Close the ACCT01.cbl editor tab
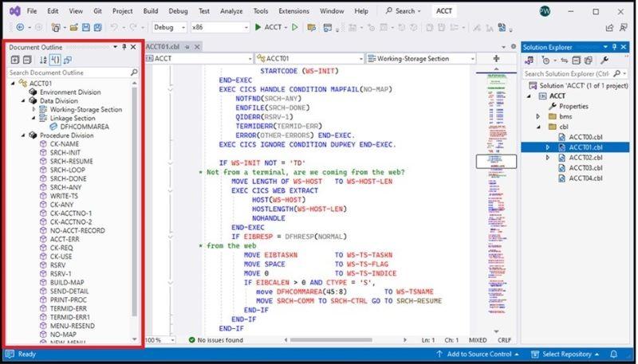The image size is (638, 364). click(x=197, y=47)
